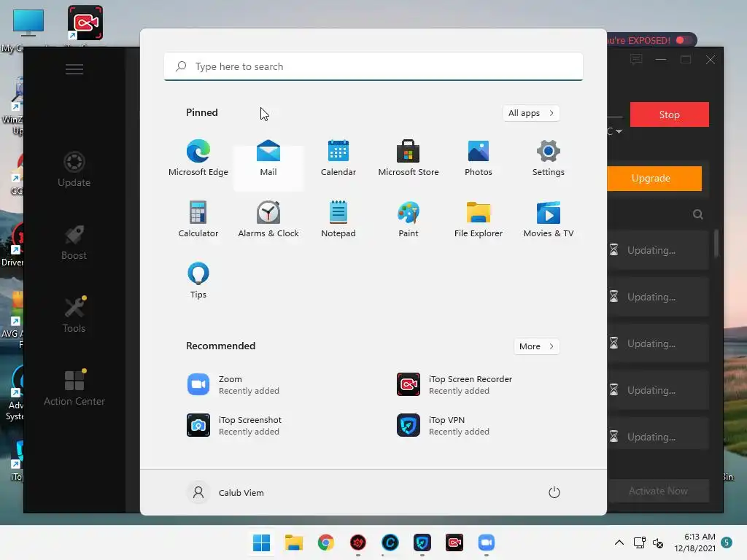Open File Explorer pinned app
747x560 pixels.
tap(479, 219)
